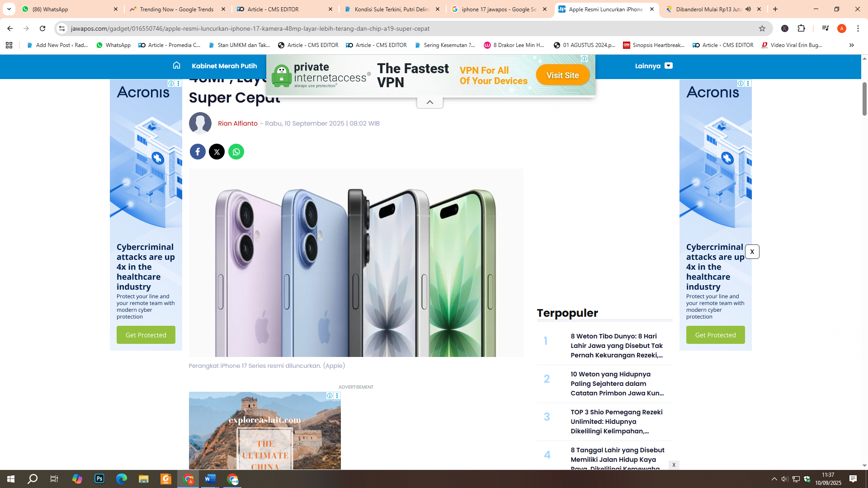Viewport: 868px width, 488px height.
Task: Open Microsoft Word from the taskbar
Action: (210, 479)
